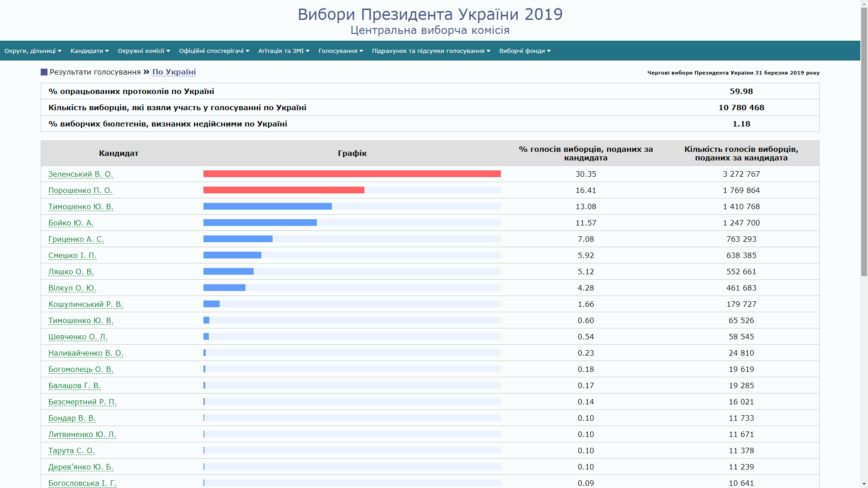Open Підрахунок та підсумки голосування menu
Viewport: 868px width, 488px height.
[431, 51]
